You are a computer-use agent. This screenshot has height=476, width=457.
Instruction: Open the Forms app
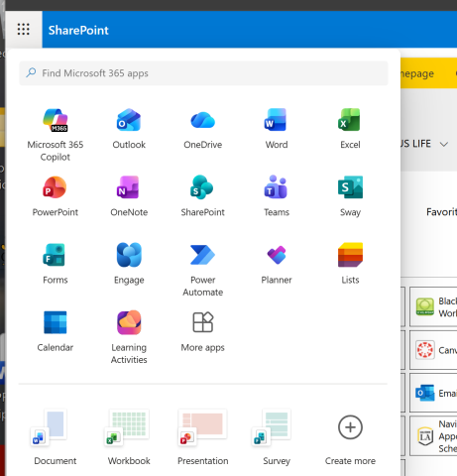pos(56,264)
